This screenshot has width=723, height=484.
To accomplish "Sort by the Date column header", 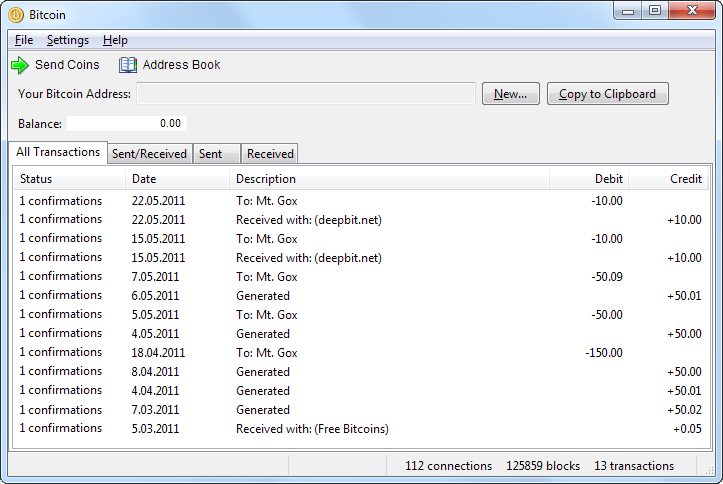I will point(178,179).
